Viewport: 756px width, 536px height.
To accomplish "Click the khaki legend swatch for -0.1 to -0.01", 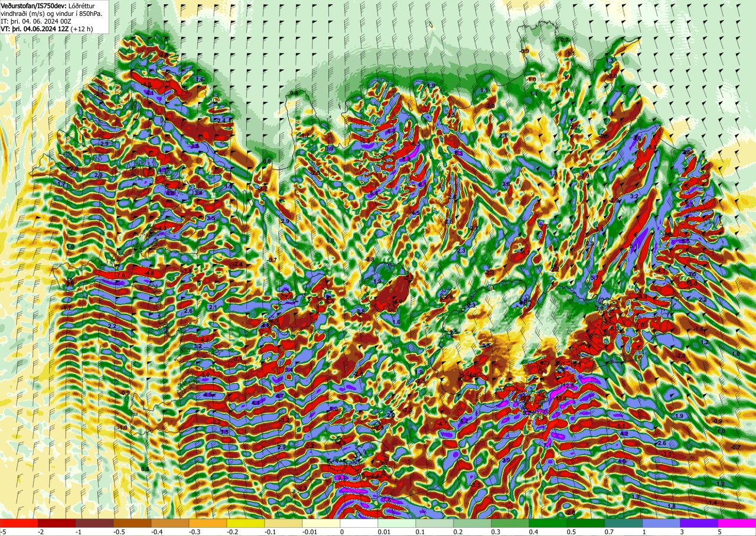I will (283, 523).
